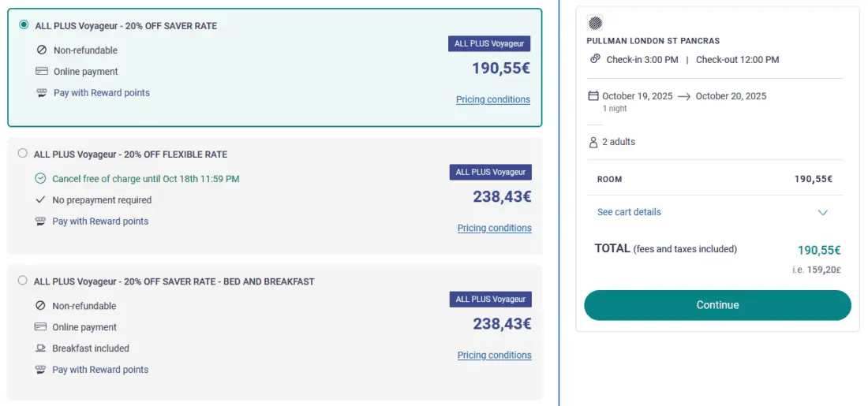Click the breakfast cup icon
The height and width of the screenshot is (406, 868).
pyautogui.click(x=40, y=348)
